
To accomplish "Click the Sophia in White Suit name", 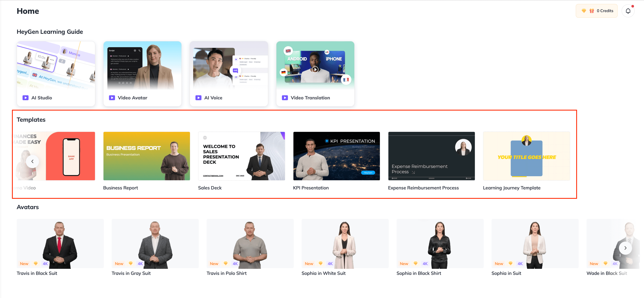I will point(324,273).
